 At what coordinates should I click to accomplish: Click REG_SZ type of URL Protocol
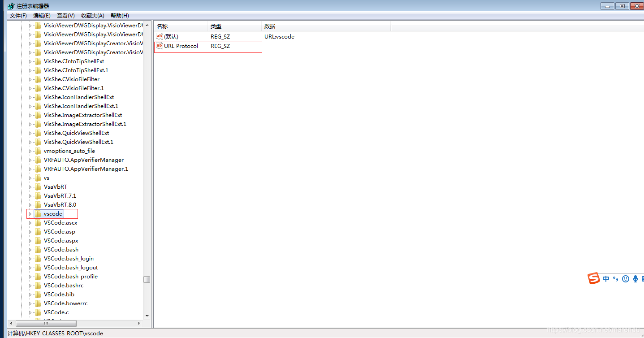click(220, 46)
